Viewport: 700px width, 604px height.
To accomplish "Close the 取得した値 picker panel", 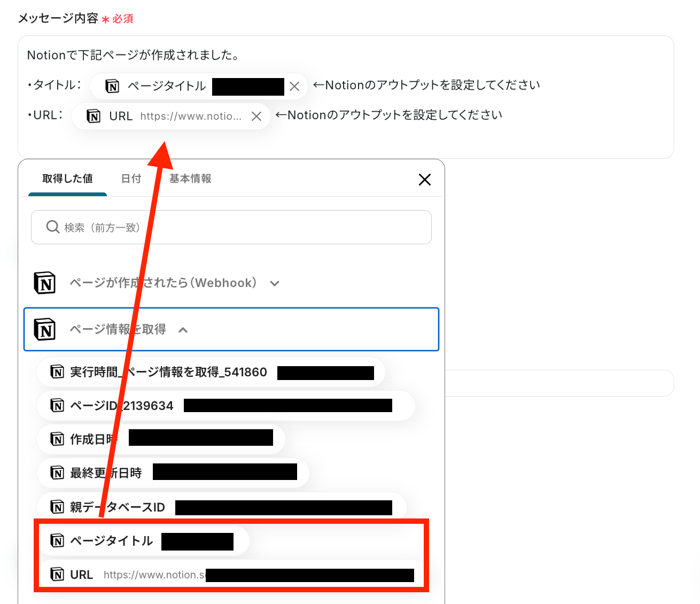I will click(x=425, y=180).
